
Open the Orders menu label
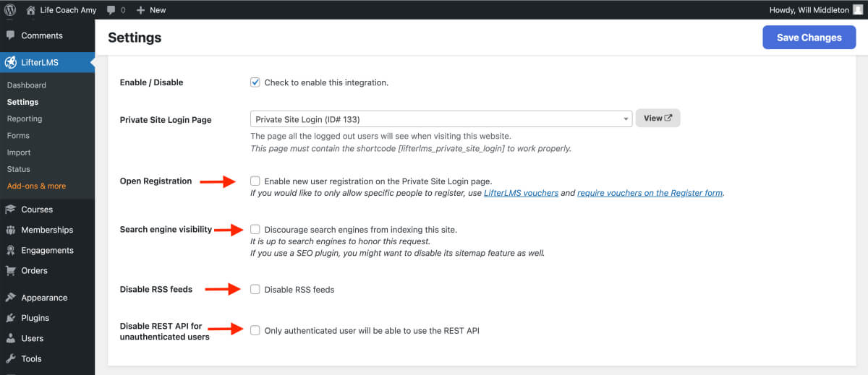coord(34,271)
